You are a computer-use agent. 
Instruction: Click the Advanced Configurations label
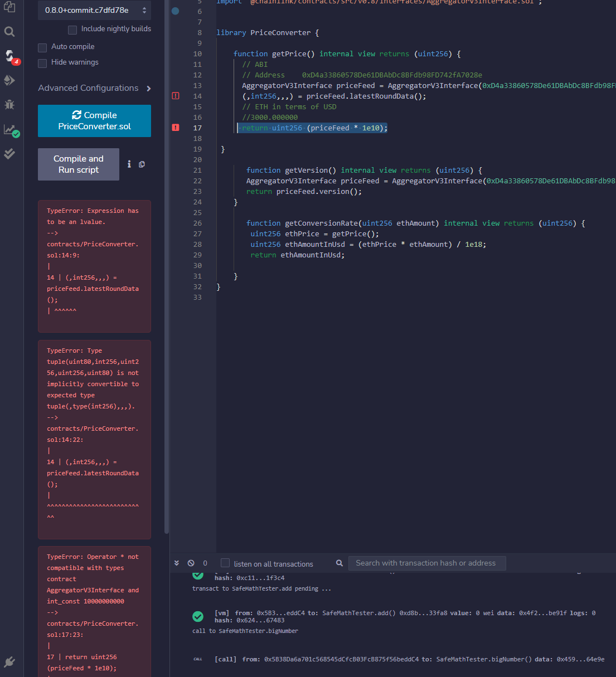[x=88, y=88]
